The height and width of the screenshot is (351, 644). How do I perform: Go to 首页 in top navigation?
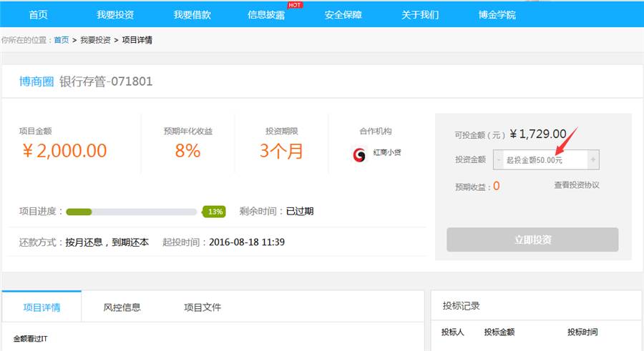coord(39,14)
